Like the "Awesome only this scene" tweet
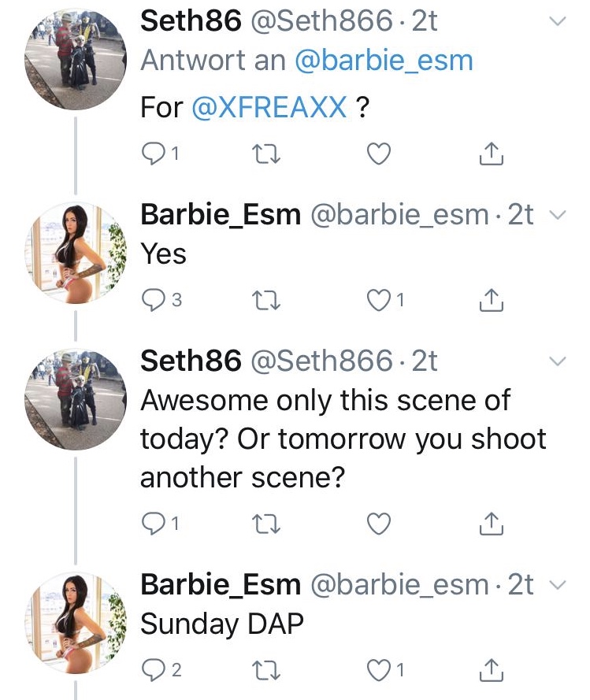This screenshot has width=590, height=700. point(379,522)
